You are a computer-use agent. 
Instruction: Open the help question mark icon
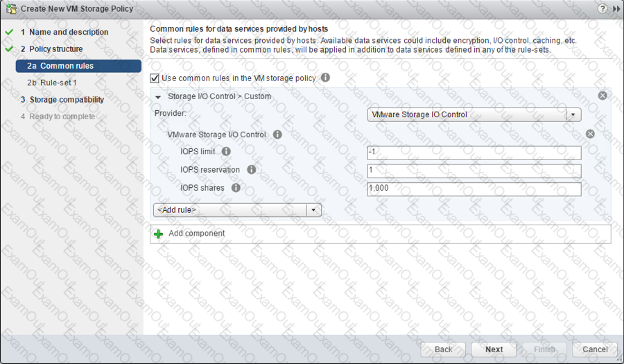(x=603, y=8)
